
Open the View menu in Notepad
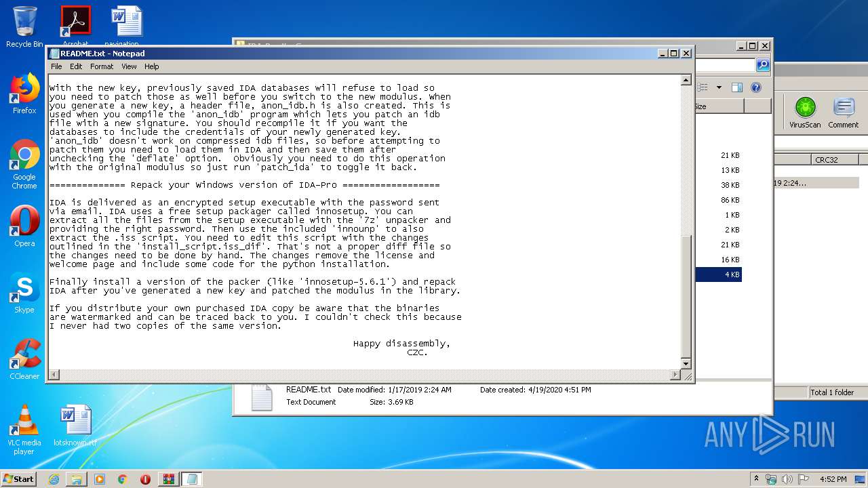(129, 66)
